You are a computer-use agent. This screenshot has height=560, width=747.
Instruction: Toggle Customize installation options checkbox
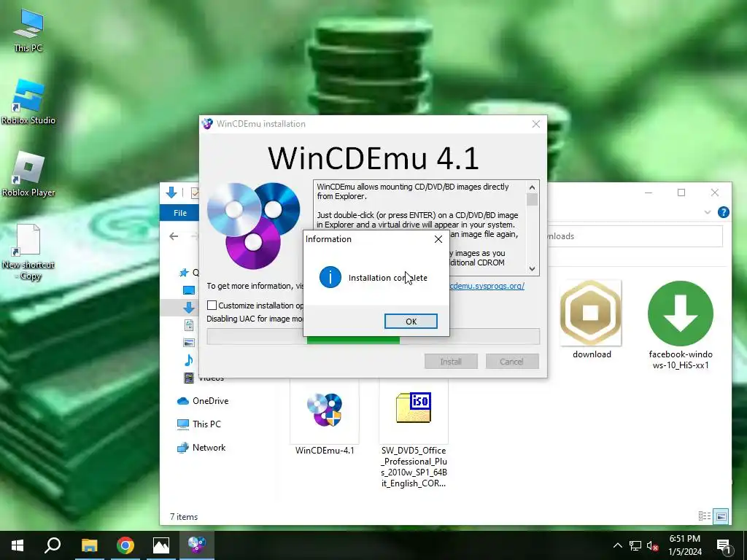pyautogui.click(x=212, y=306)
